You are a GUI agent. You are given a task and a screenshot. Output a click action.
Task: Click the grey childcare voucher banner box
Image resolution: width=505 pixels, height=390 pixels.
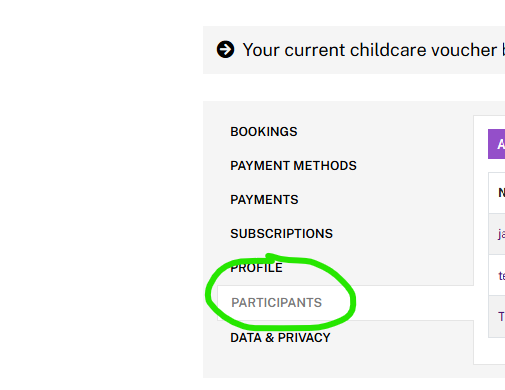[354, 50]
